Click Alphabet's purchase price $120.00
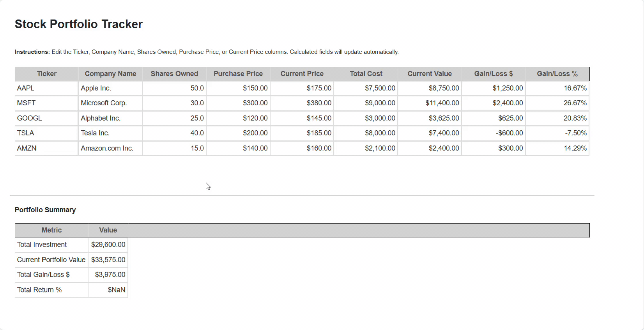The image size is (644, 330). tap(238, 118)
